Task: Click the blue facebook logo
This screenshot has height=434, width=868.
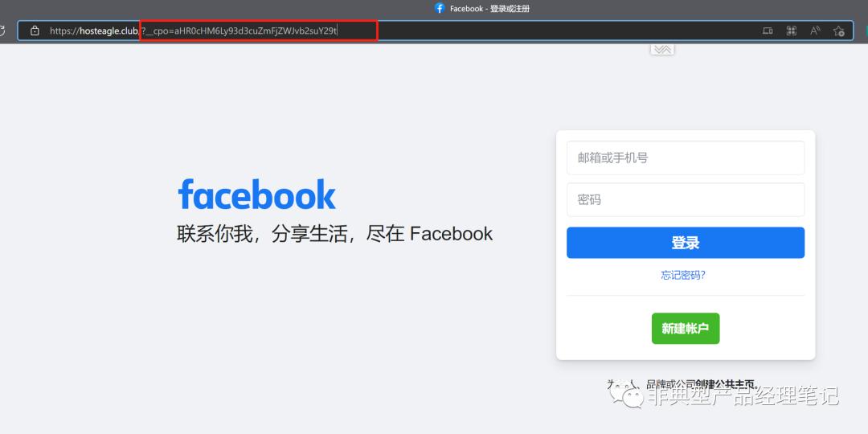Action: coord(257,194)
